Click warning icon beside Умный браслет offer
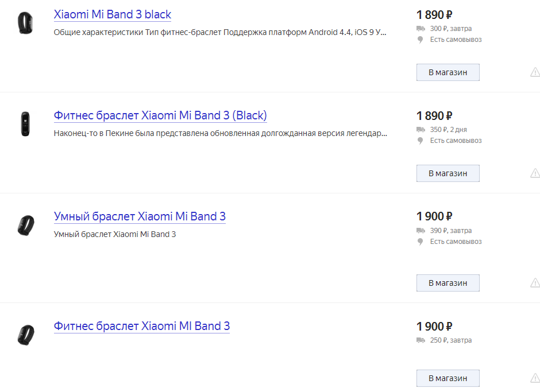Screen dimensions: 540x392 pos(535,283)
